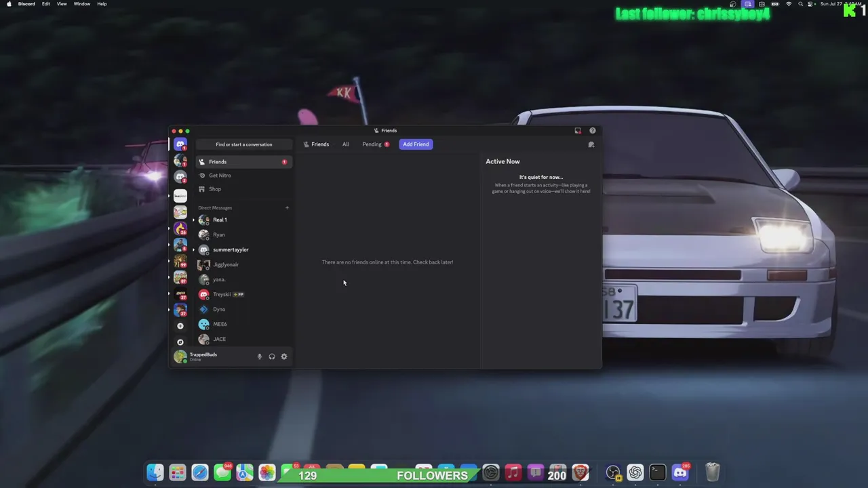Deafen with the headphones toggle
Screen dimensions: 868x488
pos(272,357)
